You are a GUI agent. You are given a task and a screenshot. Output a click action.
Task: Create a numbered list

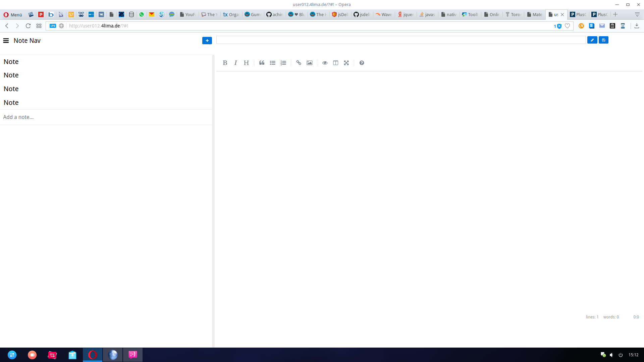(283, 63)
